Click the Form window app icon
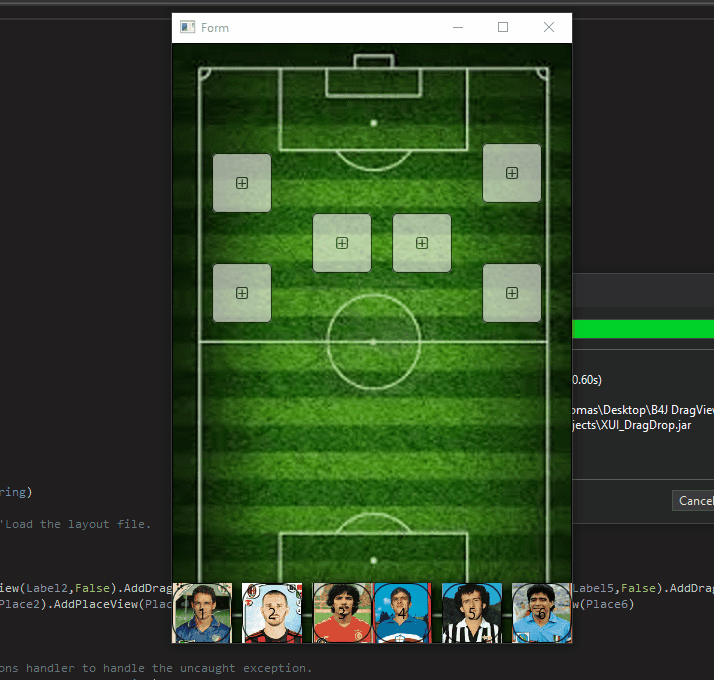 click(188, 27)
